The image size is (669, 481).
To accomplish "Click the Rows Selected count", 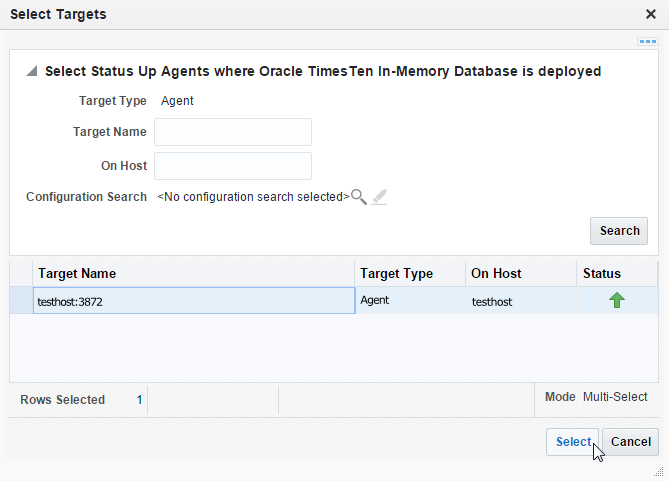I will point(139,399).
